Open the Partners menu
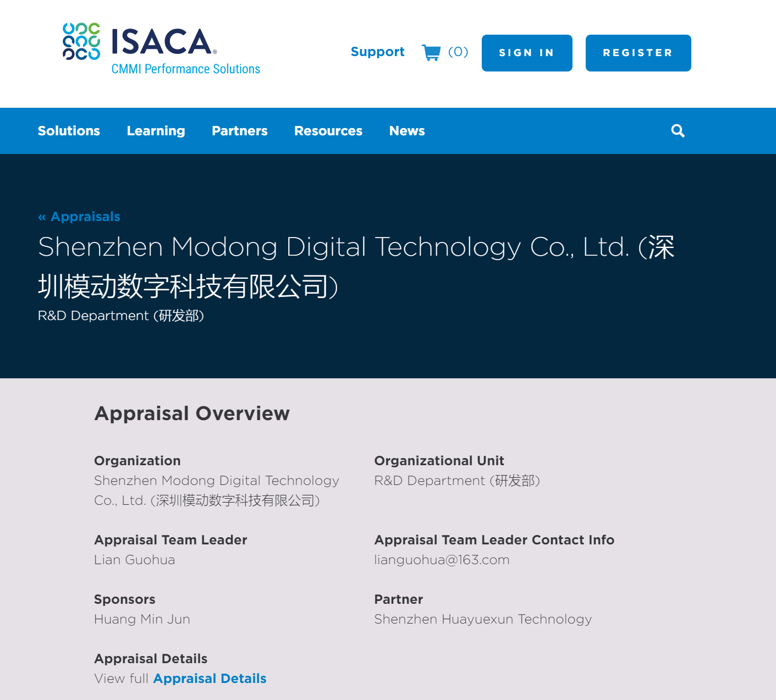This screenshot has height=700, width=776. click(240, 131)
